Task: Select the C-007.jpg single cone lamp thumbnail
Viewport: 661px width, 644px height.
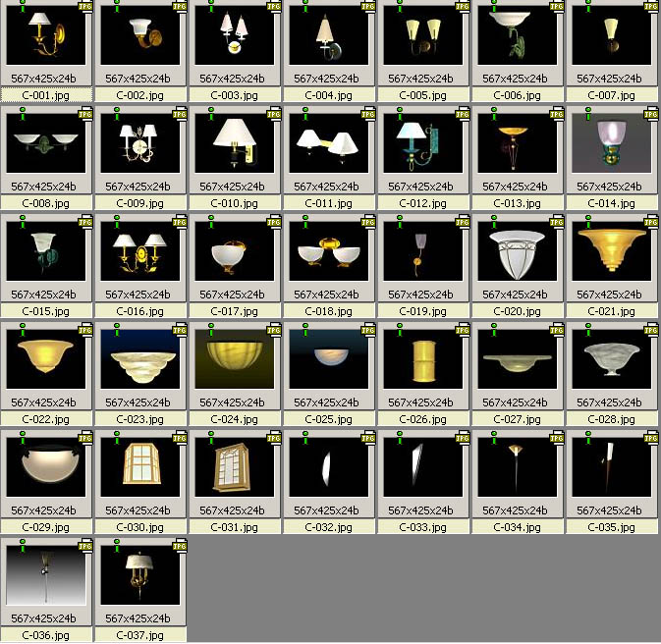Action: [612, 35]
